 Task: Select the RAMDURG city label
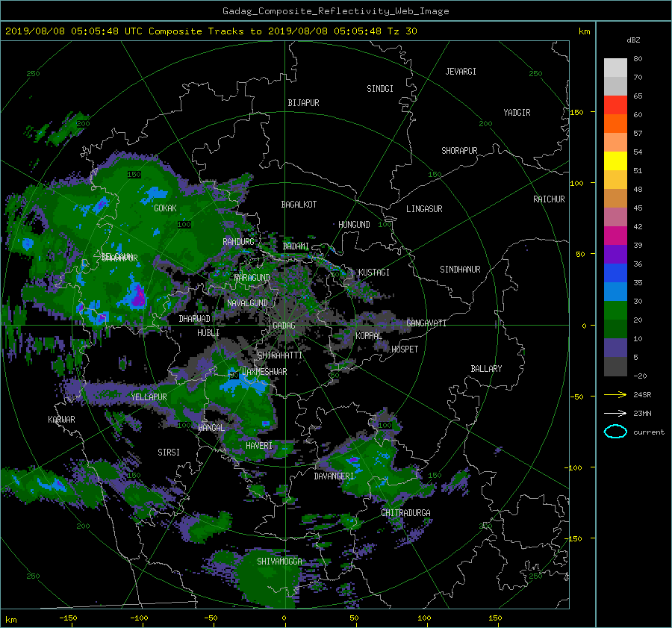pyautogui.click(x=238, y=242)
